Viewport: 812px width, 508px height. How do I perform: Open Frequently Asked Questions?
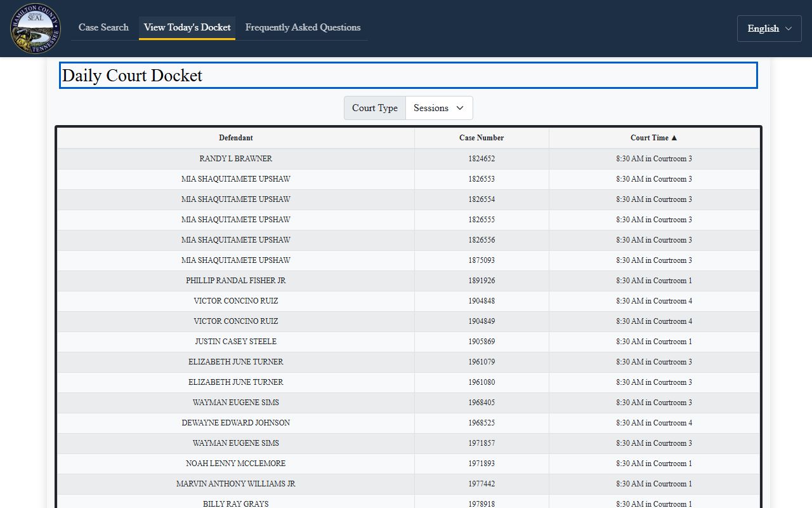(x=303, y=27)
